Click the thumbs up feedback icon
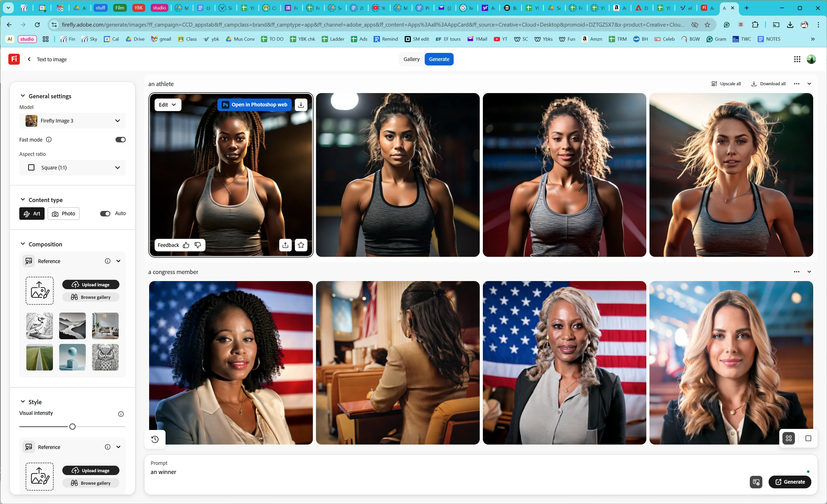827x504 pixels. click(x=186, y=245)
